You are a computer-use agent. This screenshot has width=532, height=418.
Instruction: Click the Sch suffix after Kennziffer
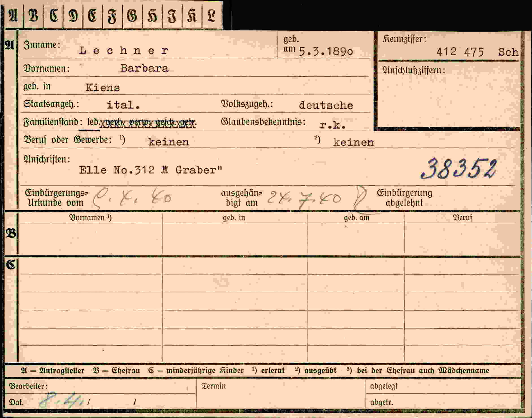click(508, 52)
